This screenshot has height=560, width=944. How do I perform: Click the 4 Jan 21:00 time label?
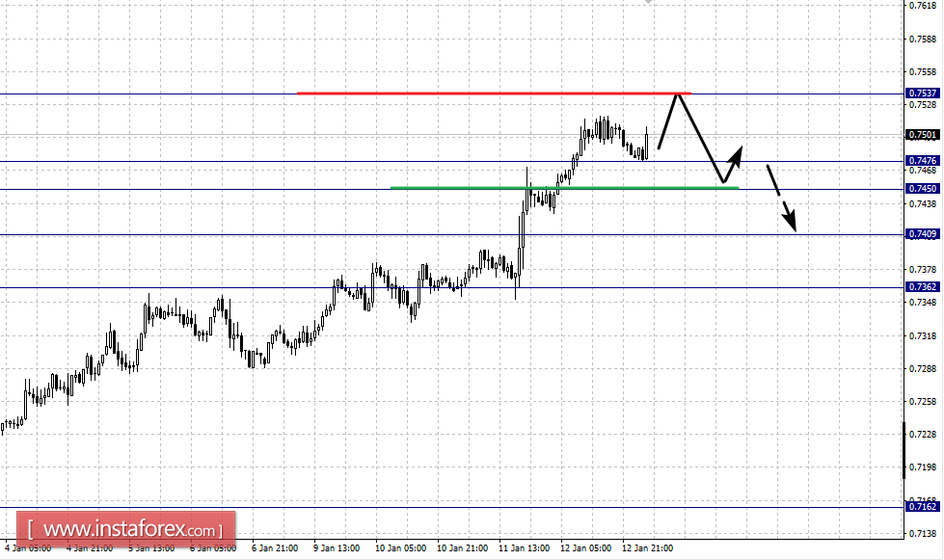point(89,548)
